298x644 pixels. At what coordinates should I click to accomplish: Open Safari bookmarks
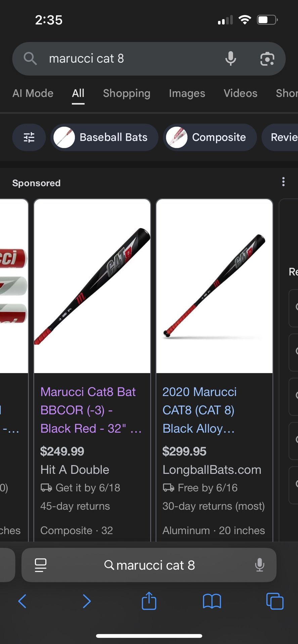coord(212,601)
